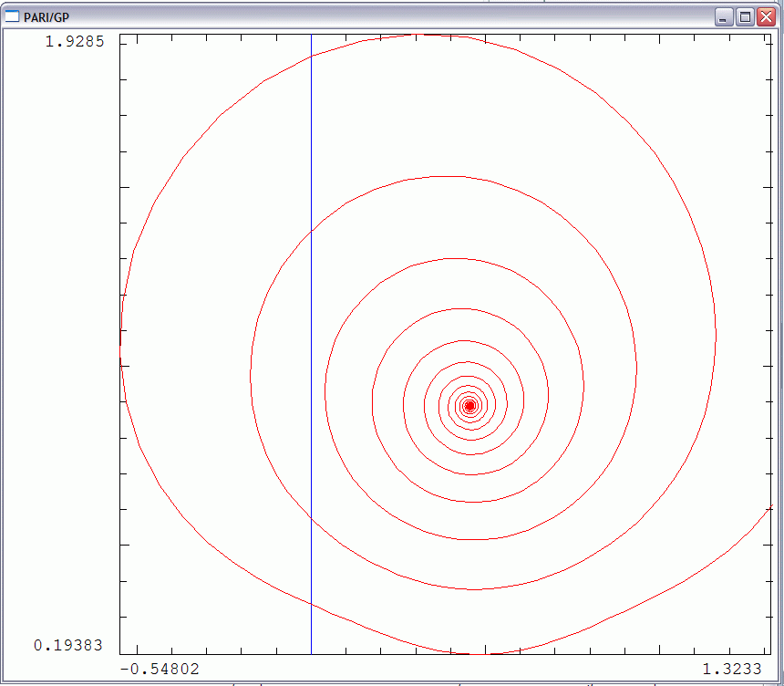Image resolution: width=784 pixels, height=686 pixels.
Task: Click the top-right corner of the plot frame
Action: (x=771, y=35)
